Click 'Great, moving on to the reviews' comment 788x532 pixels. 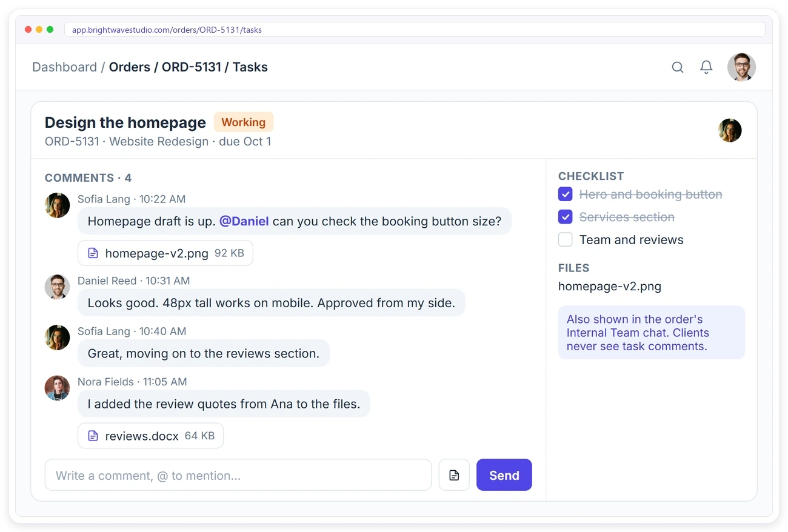(204, 353)
